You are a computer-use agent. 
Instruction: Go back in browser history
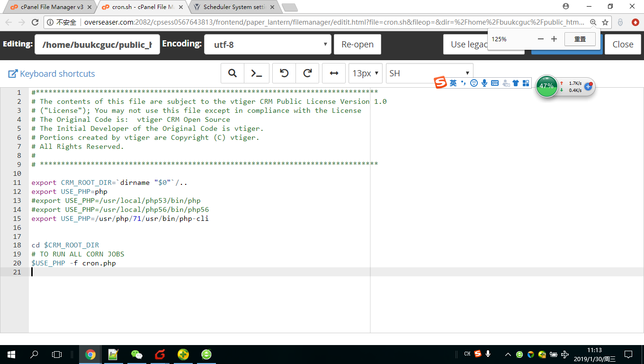pos(9,22)
